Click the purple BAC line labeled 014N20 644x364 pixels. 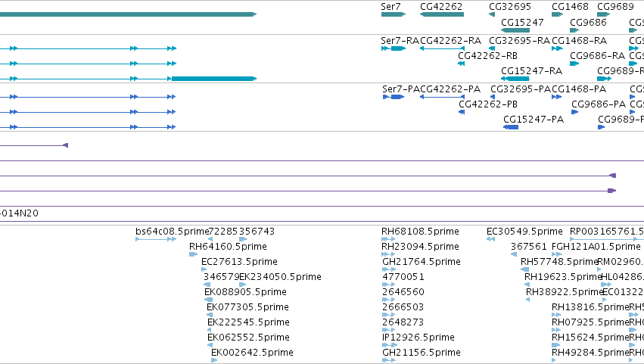(322, 222)
